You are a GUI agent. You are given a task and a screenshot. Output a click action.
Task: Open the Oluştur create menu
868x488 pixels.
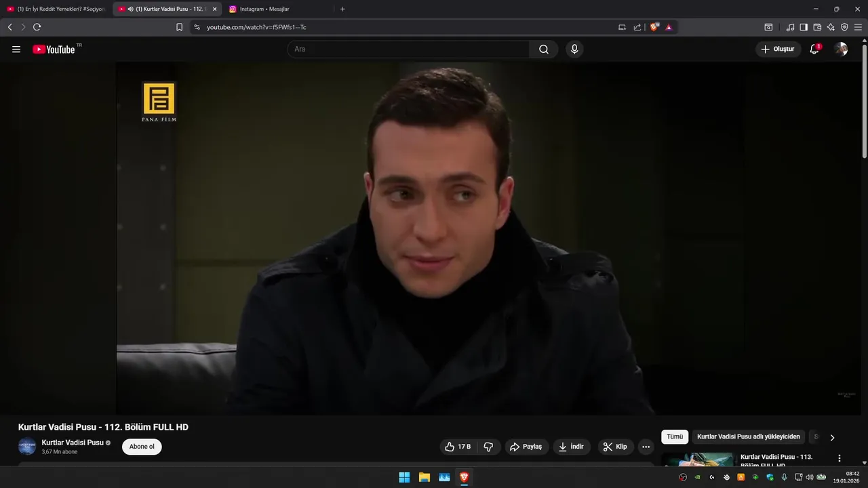point(778,49)
